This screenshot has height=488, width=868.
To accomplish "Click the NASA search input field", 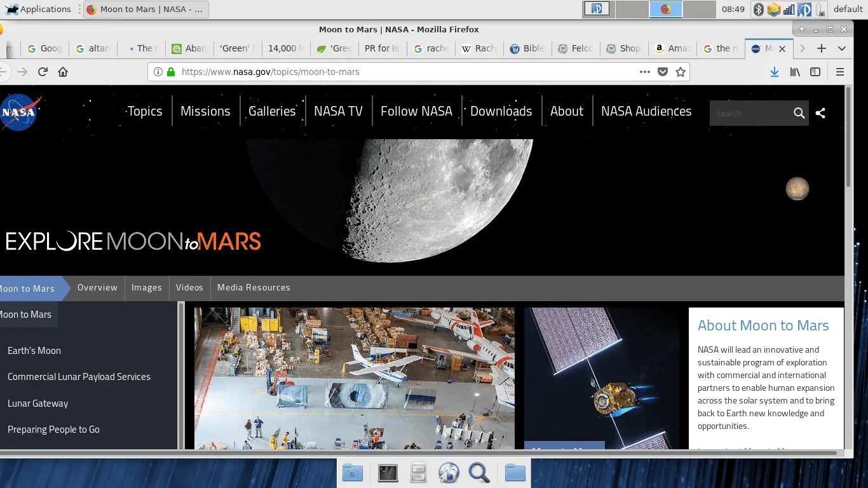I will pos(750,113).
